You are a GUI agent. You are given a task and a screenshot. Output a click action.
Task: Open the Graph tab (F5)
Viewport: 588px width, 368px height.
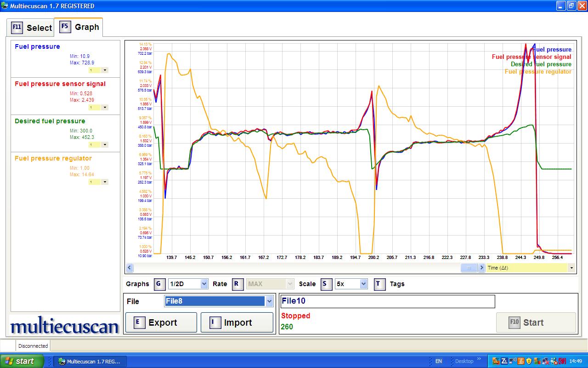point(79,27)
